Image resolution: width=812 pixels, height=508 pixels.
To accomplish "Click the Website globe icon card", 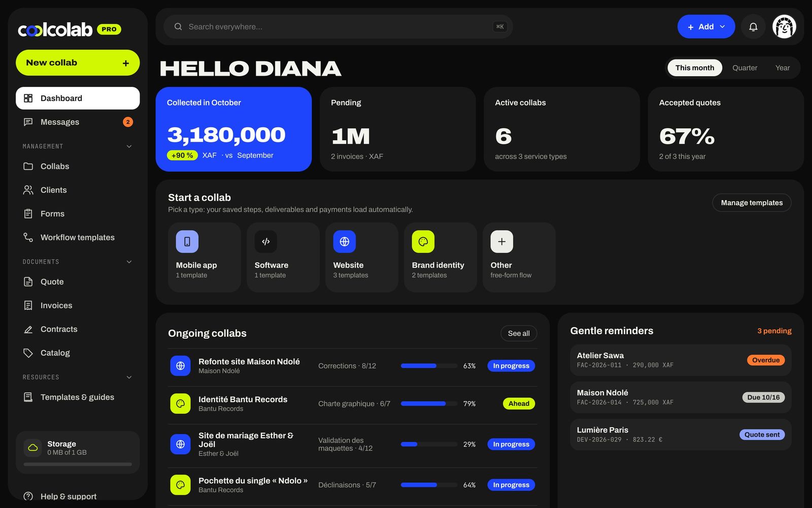I will pyautogui.click(x=345, y=242).
